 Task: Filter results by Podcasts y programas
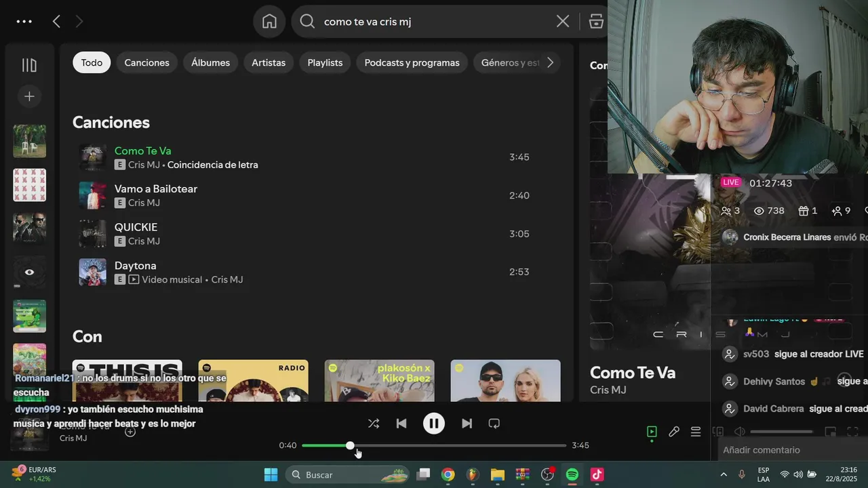pos(412,62)
